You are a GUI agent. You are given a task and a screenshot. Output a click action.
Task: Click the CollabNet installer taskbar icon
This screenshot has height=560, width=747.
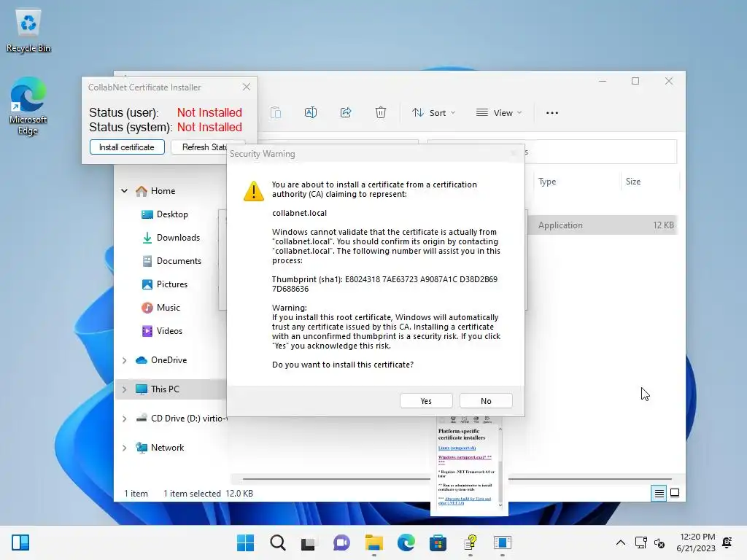click(x=502, y=542)
